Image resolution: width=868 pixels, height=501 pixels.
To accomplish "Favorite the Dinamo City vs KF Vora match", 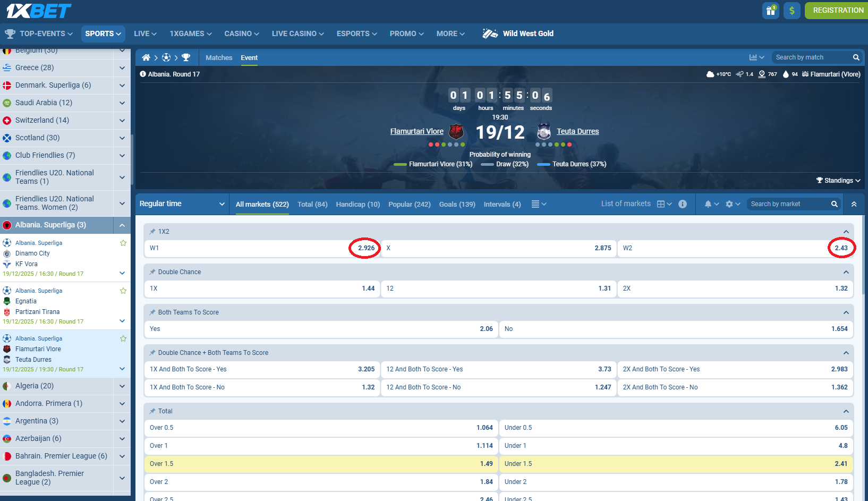I will tap(123, 243).
